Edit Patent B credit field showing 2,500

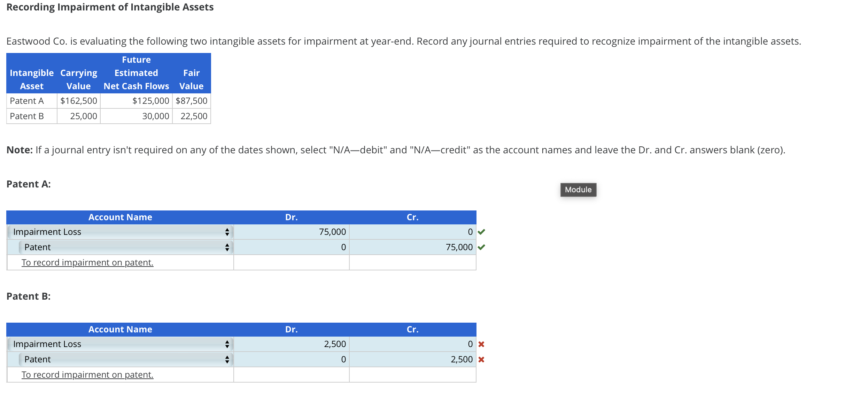click(413, 359)
